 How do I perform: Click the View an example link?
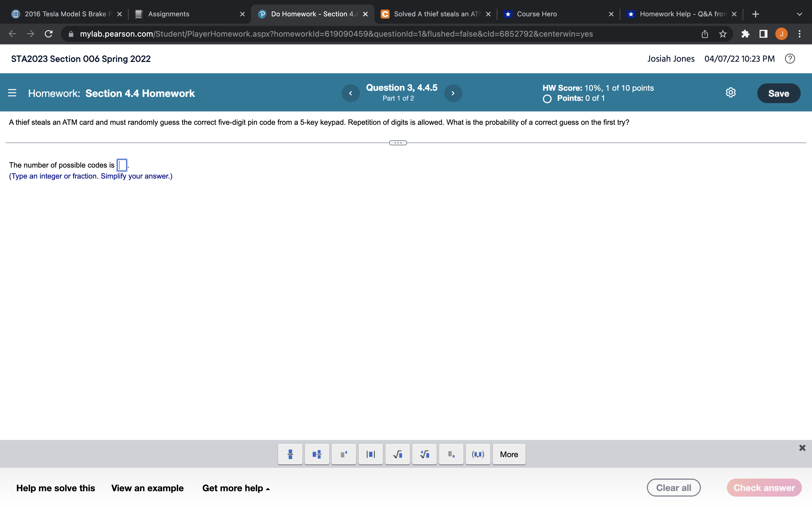pos(147,488)
